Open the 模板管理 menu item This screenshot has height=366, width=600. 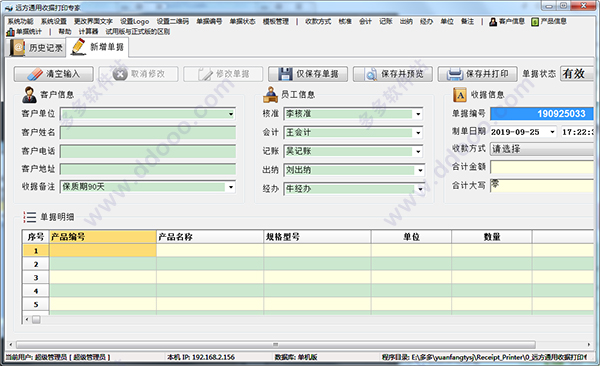(276, 21)
